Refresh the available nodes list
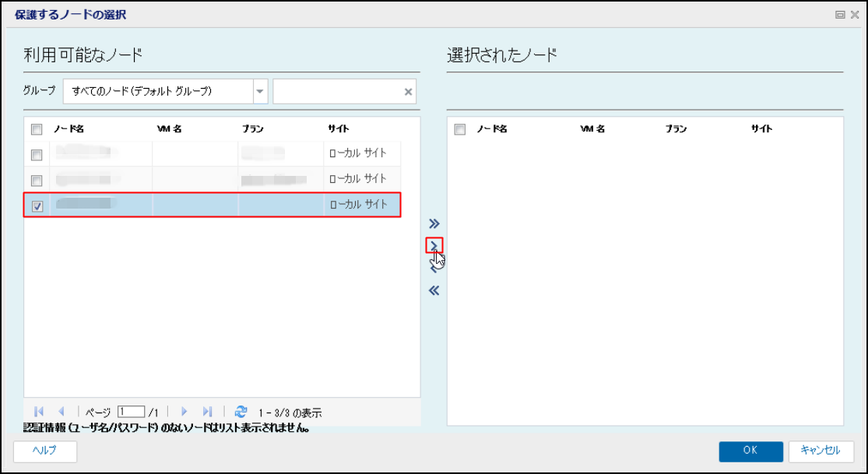Screen dimensions: 868x474 [241, 412]
